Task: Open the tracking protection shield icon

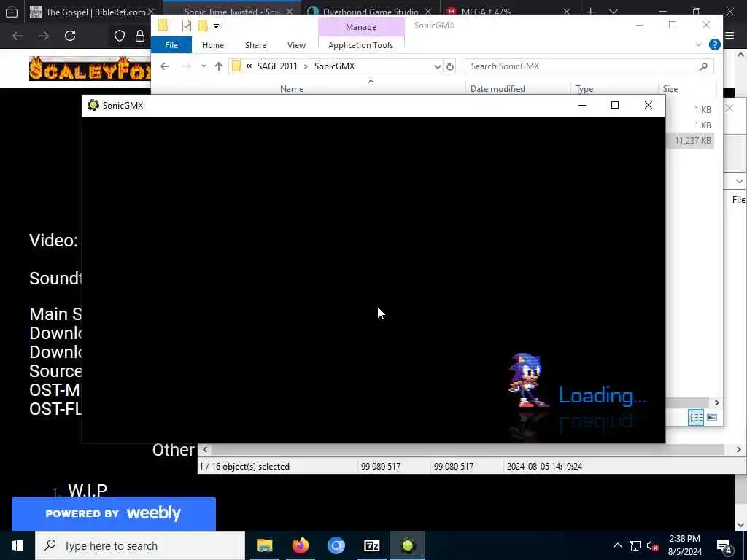Action: (119, 36)
